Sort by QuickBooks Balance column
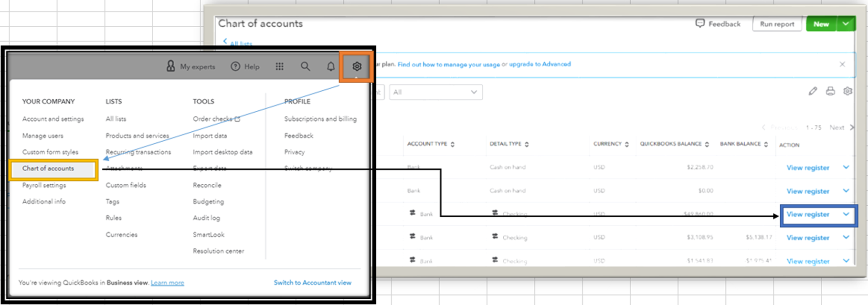The image size is (868, 305). (x=674, y=144)
